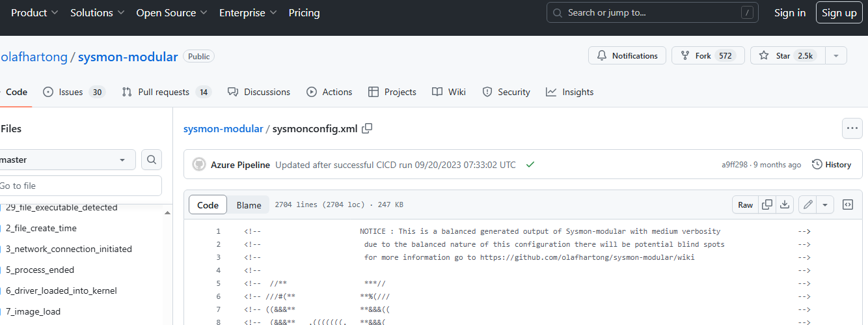Expand the Enterprise menu
Viewport: 868px width, 325px height.
[248, 12]
